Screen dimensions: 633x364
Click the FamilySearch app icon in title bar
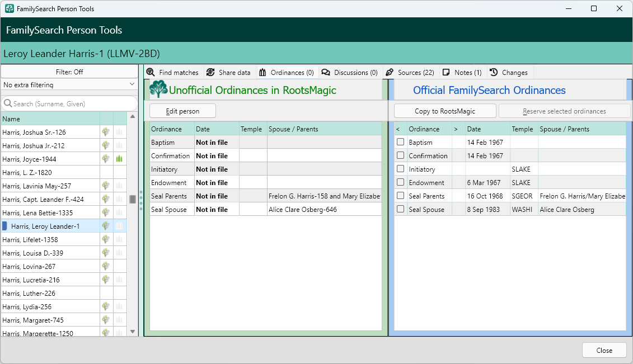[x=10, y=8]
